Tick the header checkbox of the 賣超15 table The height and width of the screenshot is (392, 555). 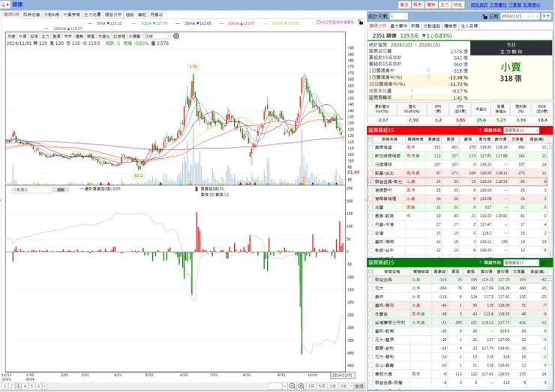370,271
